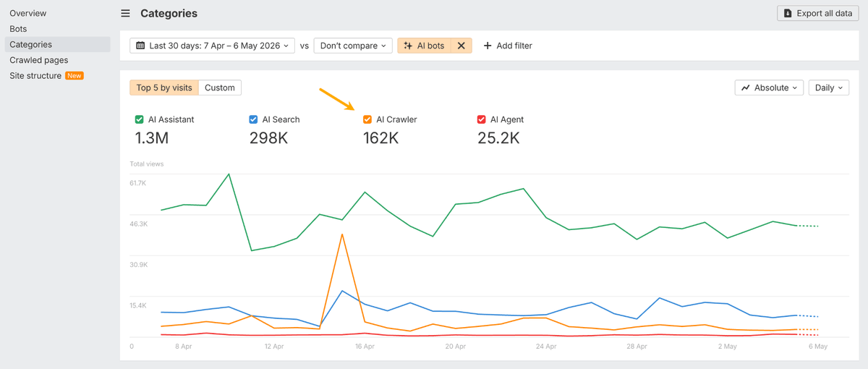Click the AI Crawler legend label
This screenshot has height=369, width=868.
point(396,119)
